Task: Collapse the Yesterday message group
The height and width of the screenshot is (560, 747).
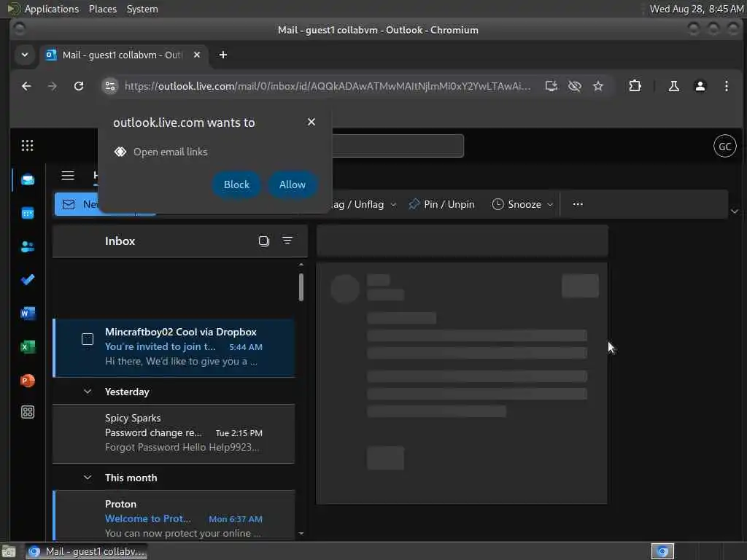Action: tap(88, 392)
